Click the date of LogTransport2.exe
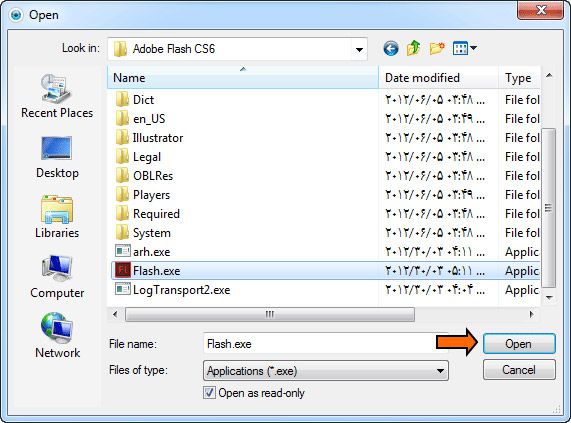 tap(435, 290)
